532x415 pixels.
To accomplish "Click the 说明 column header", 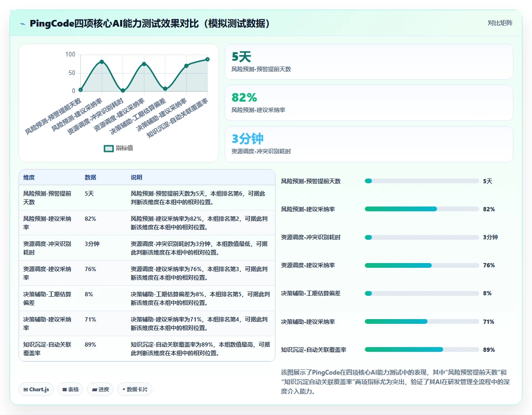I will 136,177.
